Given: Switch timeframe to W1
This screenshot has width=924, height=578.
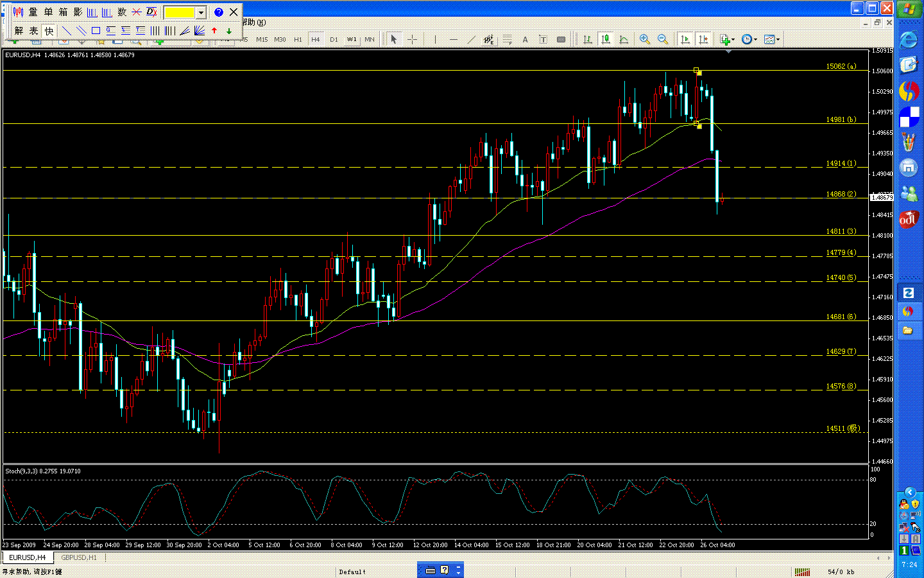Looking at the screenshot, I should point(352,39).
